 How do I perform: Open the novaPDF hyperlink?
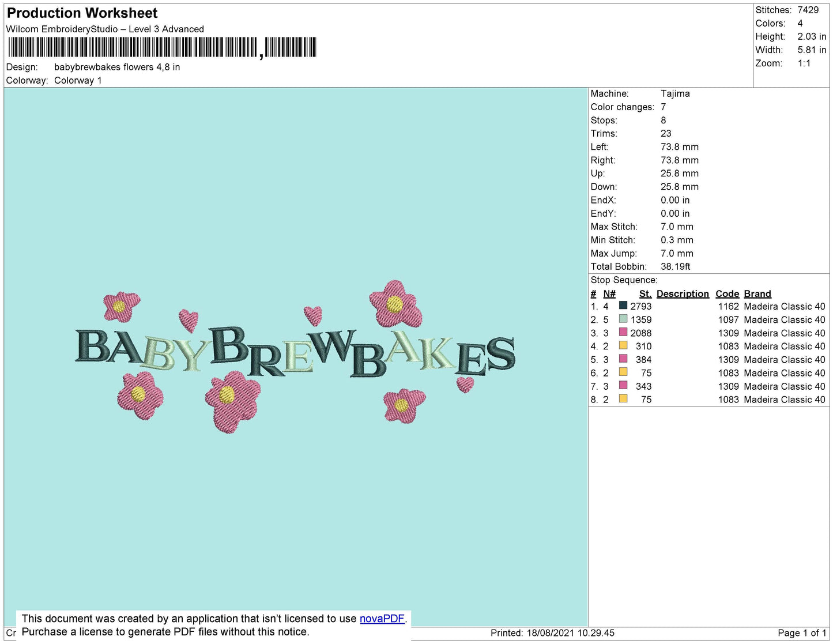[x=382, y=619]
